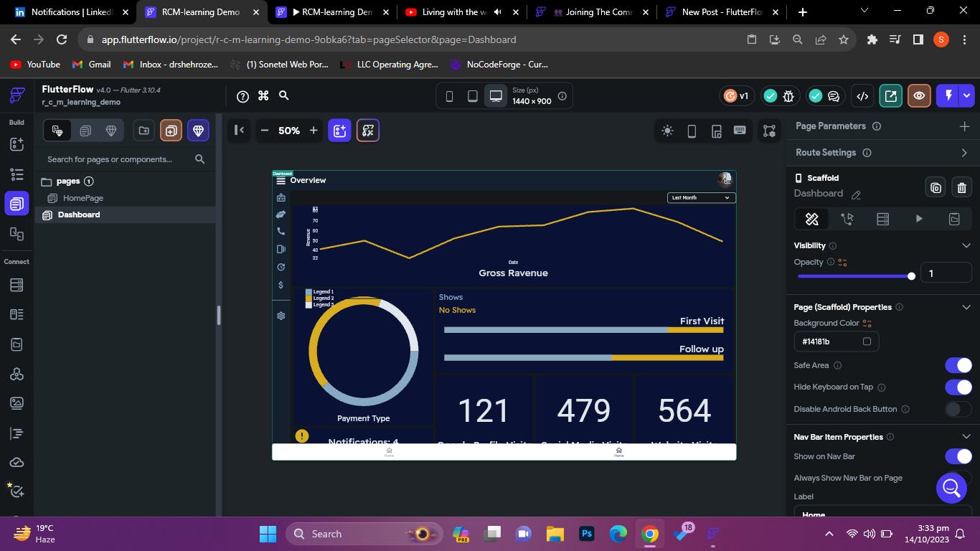Screen dimensions: 980x551
Task: Collapse the Nav Bar Item Properties section
Action: tap(966, 437)
